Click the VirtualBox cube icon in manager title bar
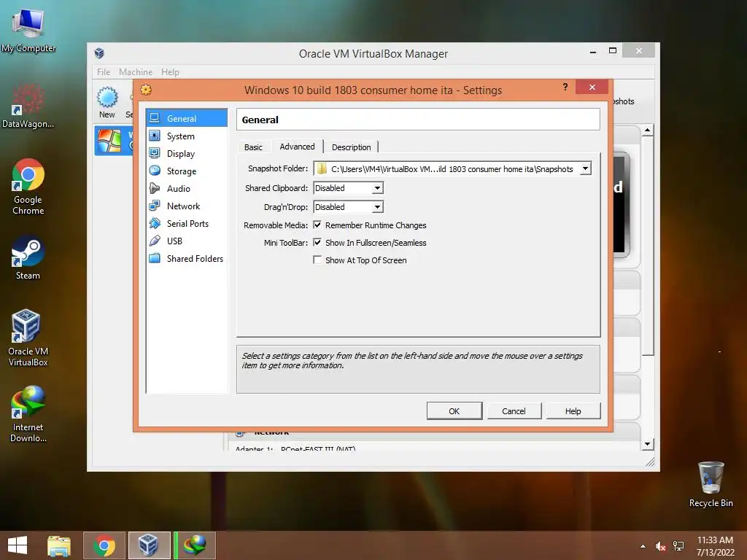 pos(99,52)
